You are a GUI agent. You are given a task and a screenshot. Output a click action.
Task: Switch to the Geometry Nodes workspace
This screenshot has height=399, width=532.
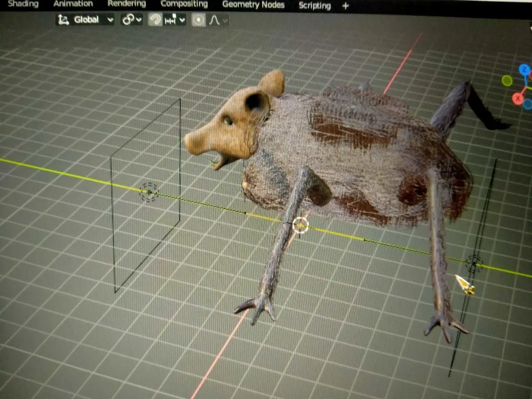click(253, 5)
